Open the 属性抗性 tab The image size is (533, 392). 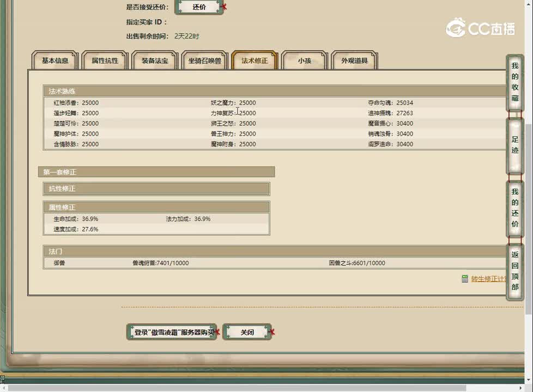coord(105,61)
